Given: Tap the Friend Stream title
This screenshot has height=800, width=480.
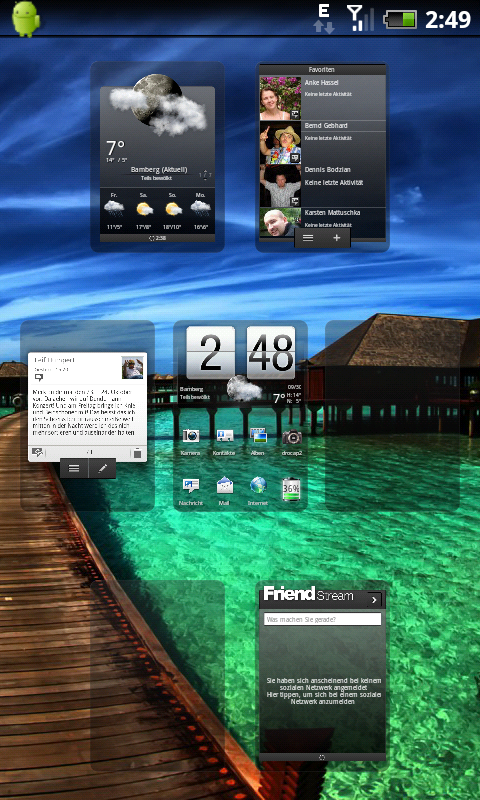Looking at the screenshot, I should pyautogui.click(x=308, y=595).
